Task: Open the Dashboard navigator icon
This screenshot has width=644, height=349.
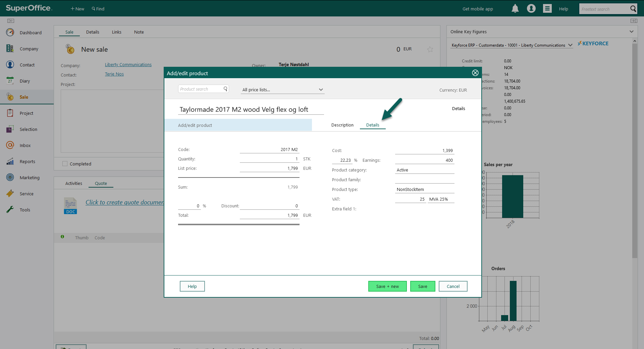Action: pyautogui.click(x=10, y=32)
